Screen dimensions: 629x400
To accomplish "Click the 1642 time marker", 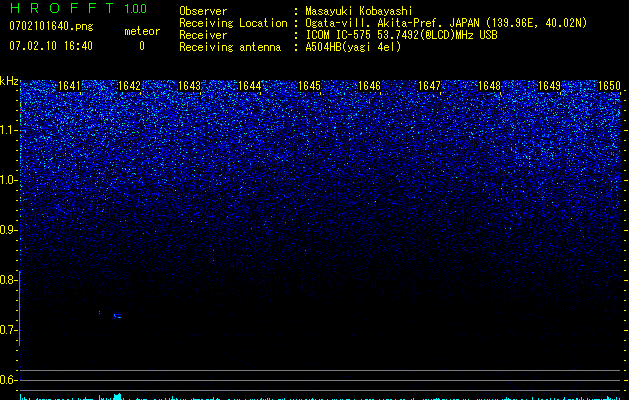I will [130, 86].
